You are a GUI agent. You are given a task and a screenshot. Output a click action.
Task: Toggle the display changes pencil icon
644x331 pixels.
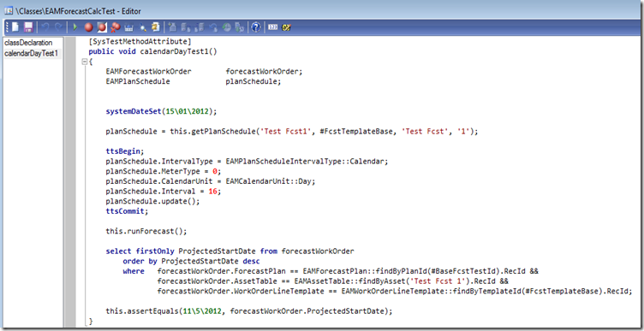286,27
